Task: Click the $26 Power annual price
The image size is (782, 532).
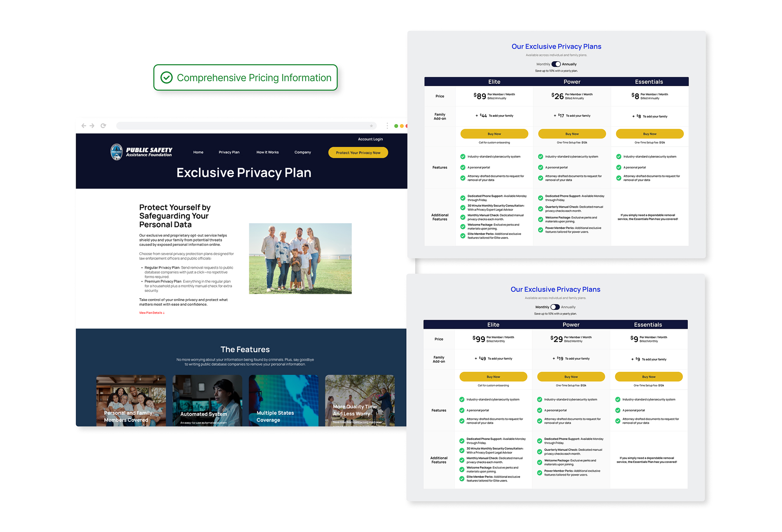Action: tap(557, 96)
